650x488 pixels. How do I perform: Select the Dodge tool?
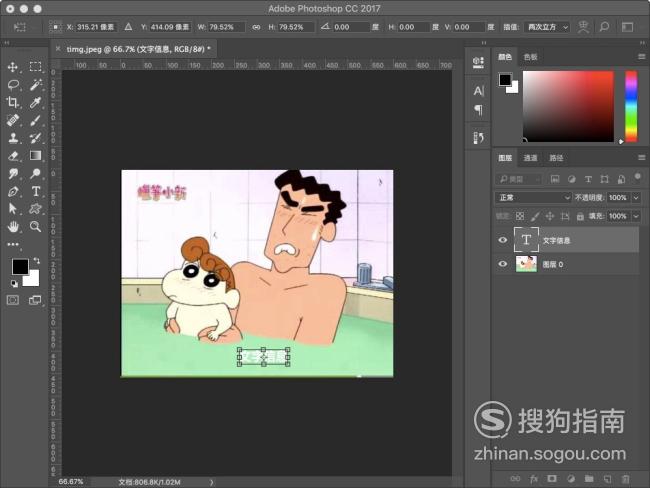pos(35,174)
